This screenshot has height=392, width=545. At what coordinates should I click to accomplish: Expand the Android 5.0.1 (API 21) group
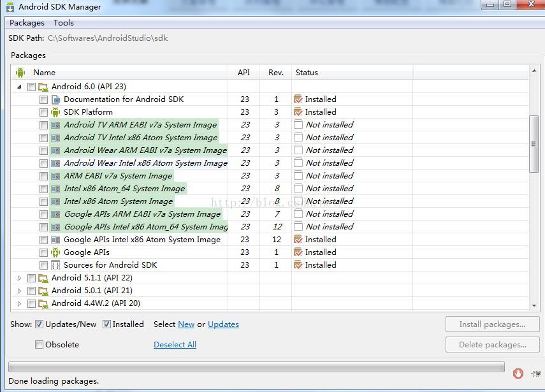[x=20, y=291]
